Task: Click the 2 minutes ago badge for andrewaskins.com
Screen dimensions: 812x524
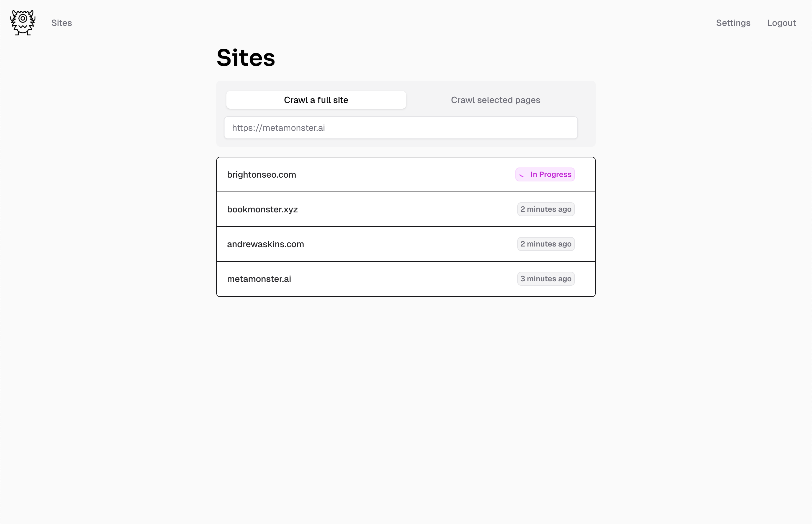Action: (545, 244)
